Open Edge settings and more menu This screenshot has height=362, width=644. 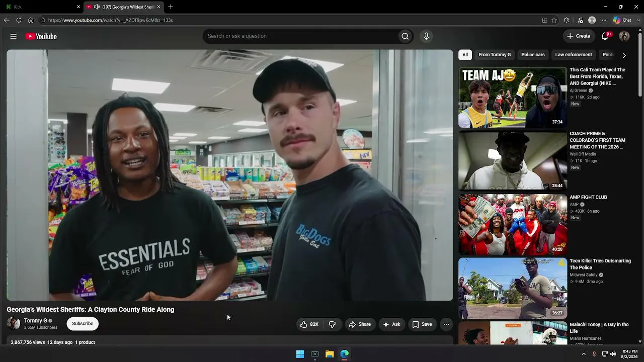coord(604,20)
